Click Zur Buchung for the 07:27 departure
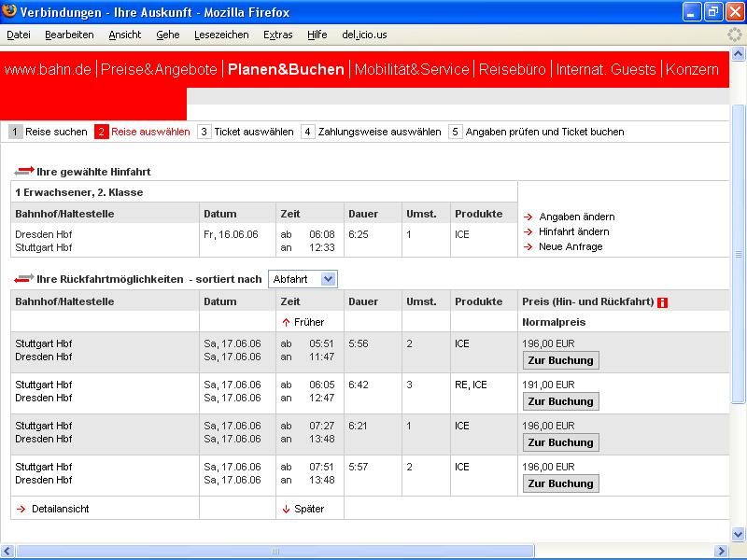 pos(561,442)
